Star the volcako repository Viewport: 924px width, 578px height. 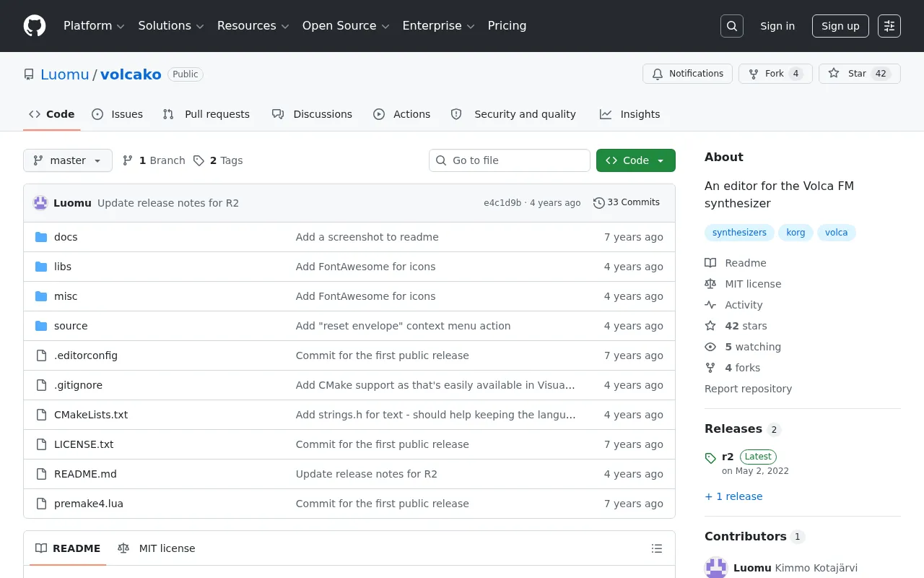[859, 74]
